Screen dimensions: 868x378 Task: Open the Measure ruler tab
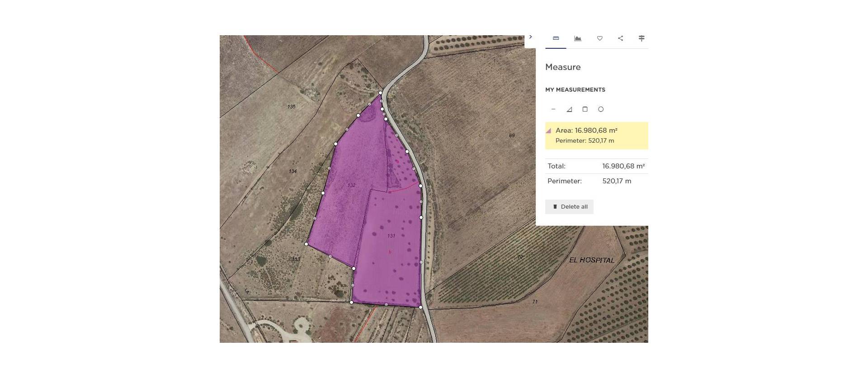[x=556, y=38]
